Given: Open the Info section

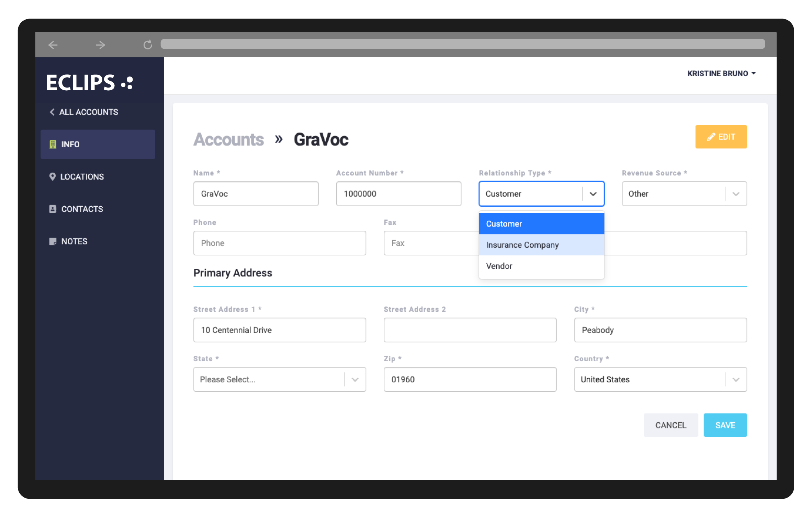Looking at the screenshot, I should pyautogui.click(x=98, y=144).
